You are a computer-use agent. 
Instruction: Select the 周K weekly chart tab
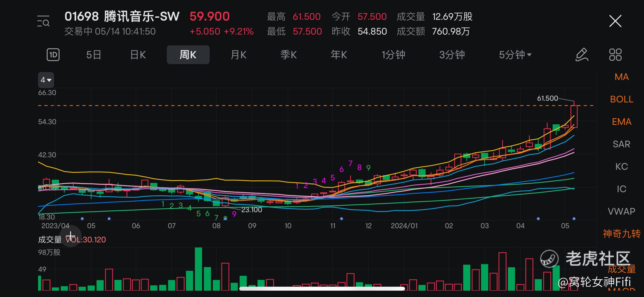pos(188,55)
